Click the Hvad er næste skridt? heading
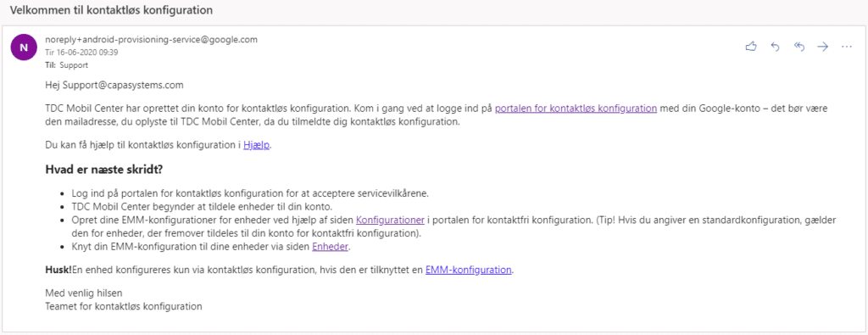Screen dimensions: 868x335 pos(103,170)
